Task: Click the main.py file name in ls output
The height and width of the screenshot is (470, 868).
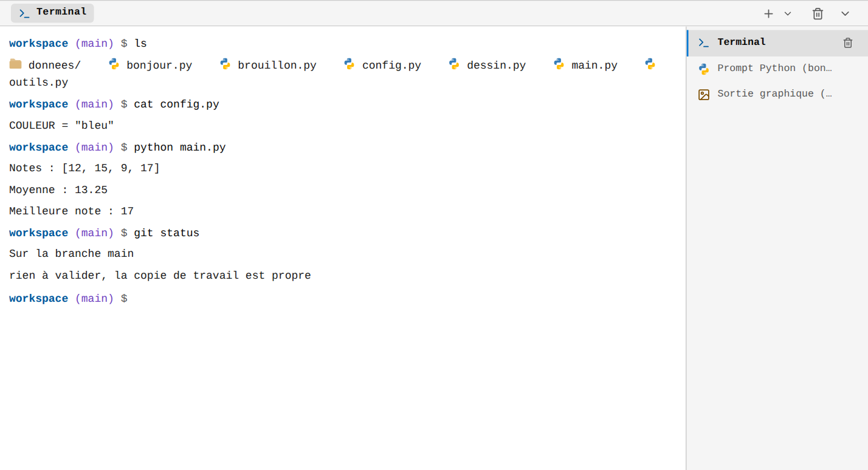Action: click(x=594, y=66)
